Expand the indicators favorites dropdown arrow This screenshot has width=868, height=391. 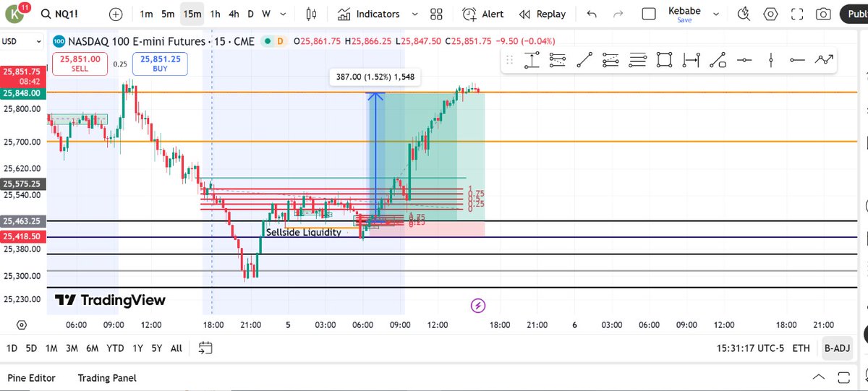click(414, 14)
